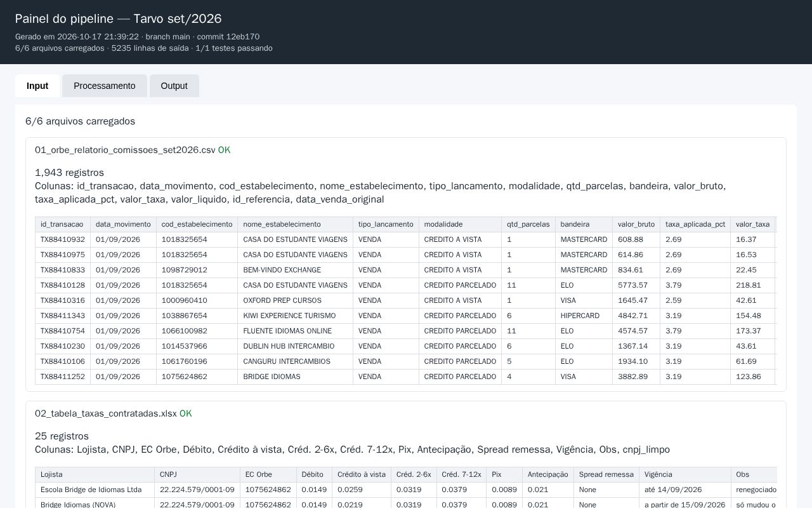Click the id_transacao column header
This screenshot has width=812, height=508.
(x=63, y=224)
